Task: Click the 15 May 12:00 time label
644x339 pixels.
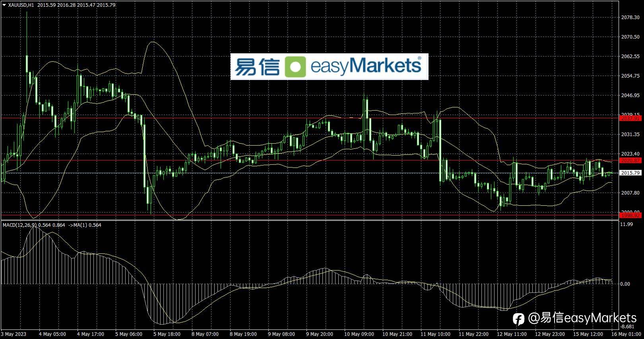Action: pos(588,334)
